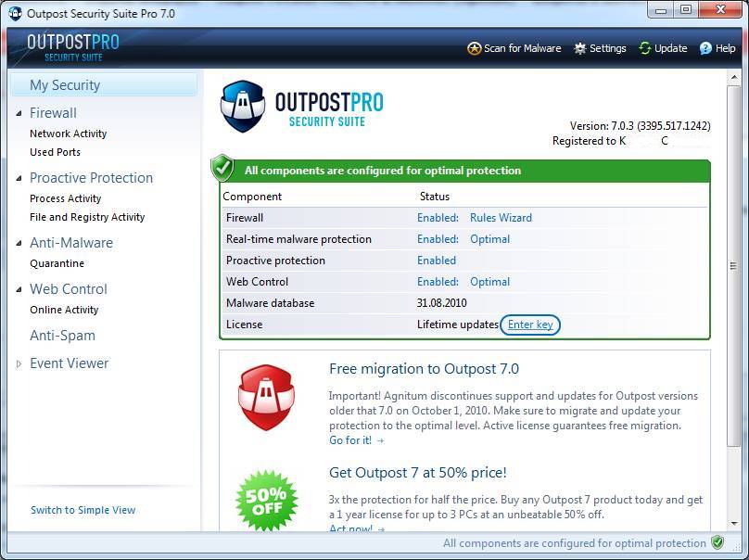Click Firewall Enabled status link
The width and height of the screenshot is (749, 560).
(438, 218)
